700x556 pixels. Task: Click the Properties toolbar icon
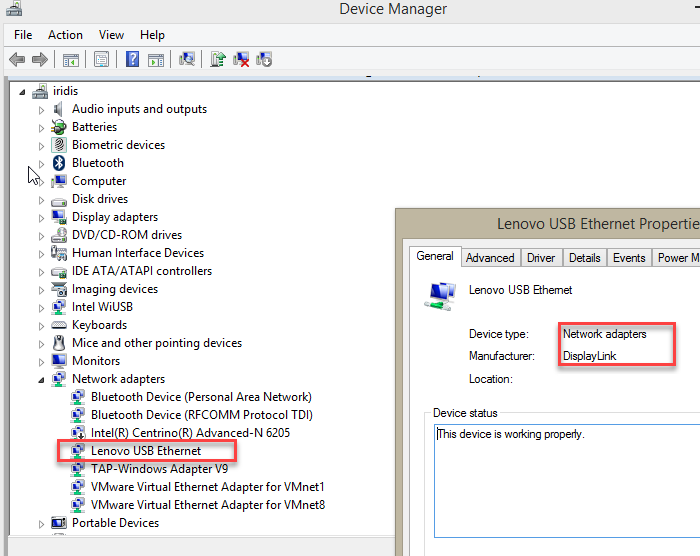pos(101,60)
